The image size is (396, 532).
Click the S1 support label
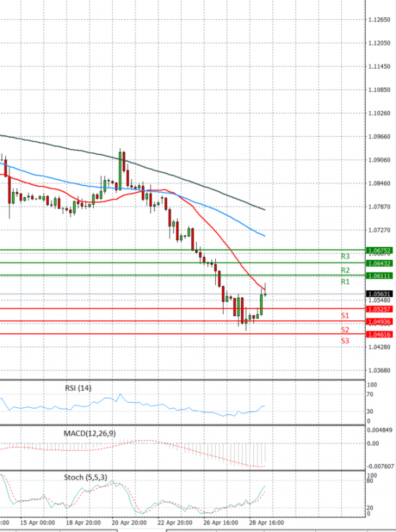click(x=345, y=316)
